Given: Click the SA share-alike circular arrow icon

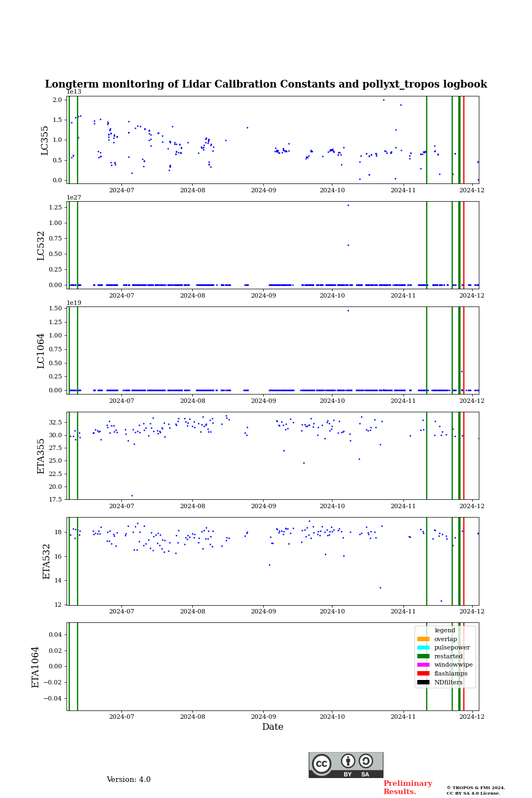Looking at the screenshot, I should [x=366, y=761].
